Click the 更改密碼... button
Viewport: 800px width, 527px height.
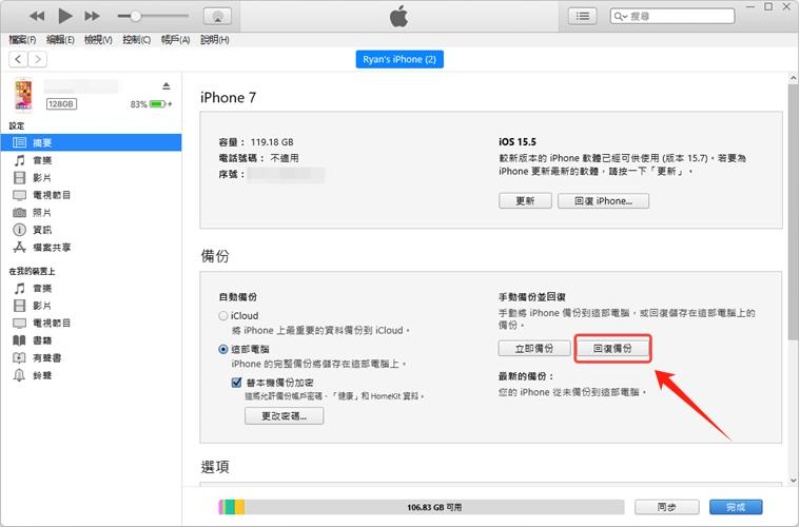click(x=284, y=416)
